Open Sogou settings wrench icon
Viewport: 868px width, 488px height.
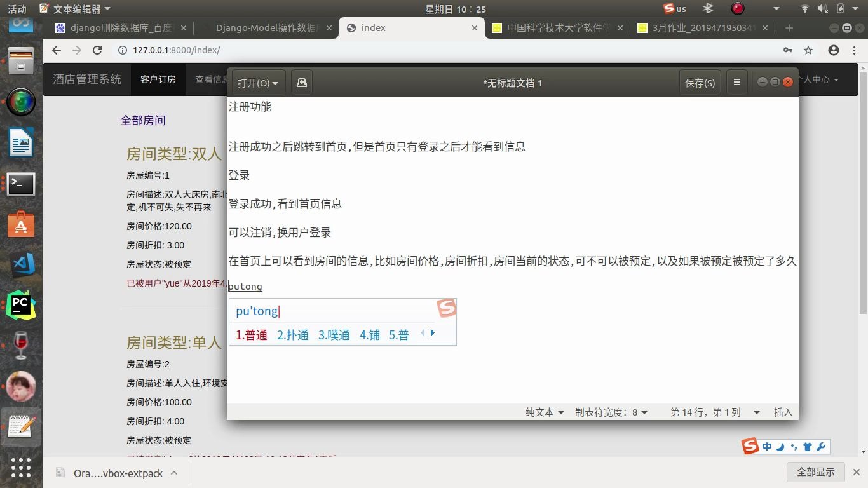820,447
